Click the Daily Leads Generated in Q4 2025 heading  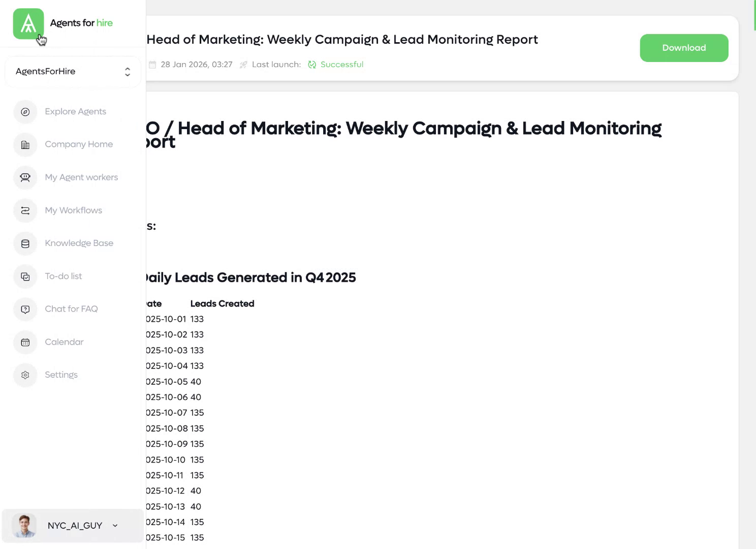[251, 278]
